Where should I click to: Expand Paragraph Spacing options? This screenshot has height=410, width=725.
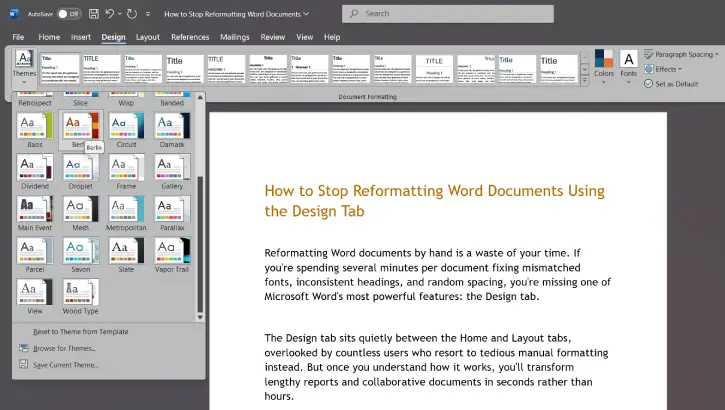682,55
